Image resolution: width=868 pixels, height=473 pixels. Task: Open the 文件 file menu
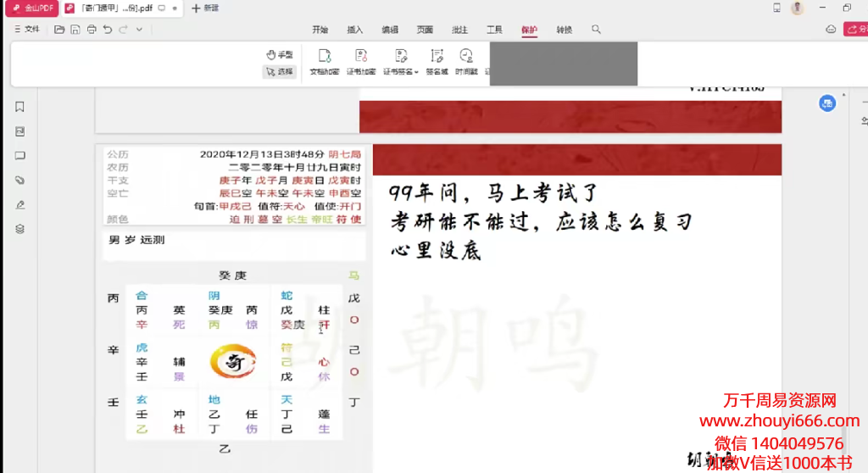click(27, 30)
